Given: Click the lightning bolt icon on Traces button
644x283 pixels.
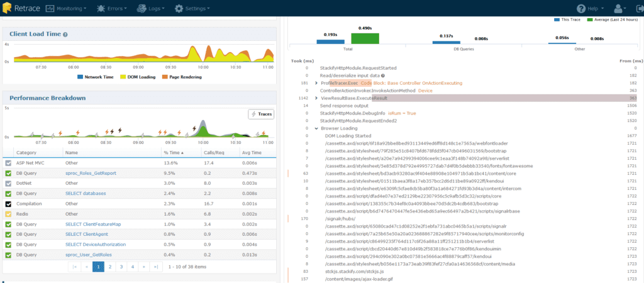Looking at the screenshot, I should 253,114.
